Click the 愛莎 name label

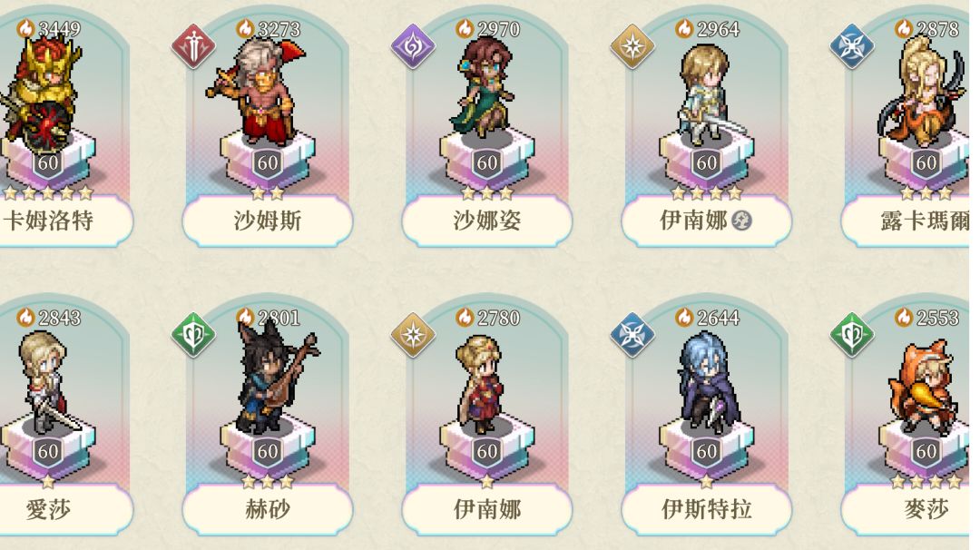click(48, 509)
